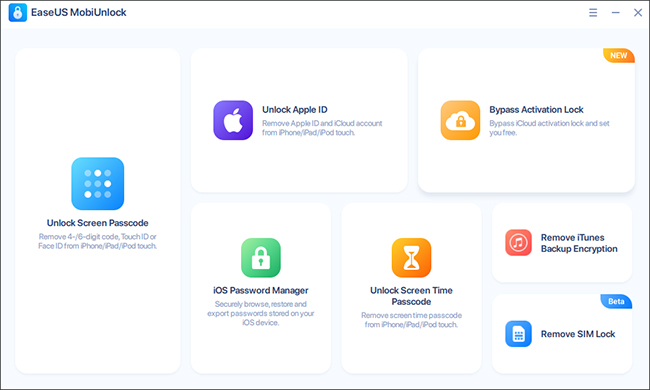Close the MobiUnlock window
The image size is (650, 390).
(638, 12)
